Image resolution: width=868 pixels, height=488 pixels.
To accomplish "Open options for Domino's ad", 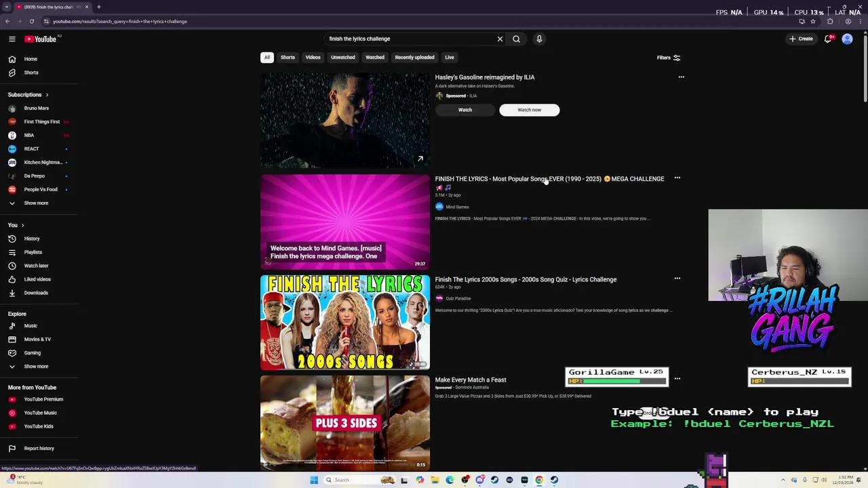I will coord(677,379).
